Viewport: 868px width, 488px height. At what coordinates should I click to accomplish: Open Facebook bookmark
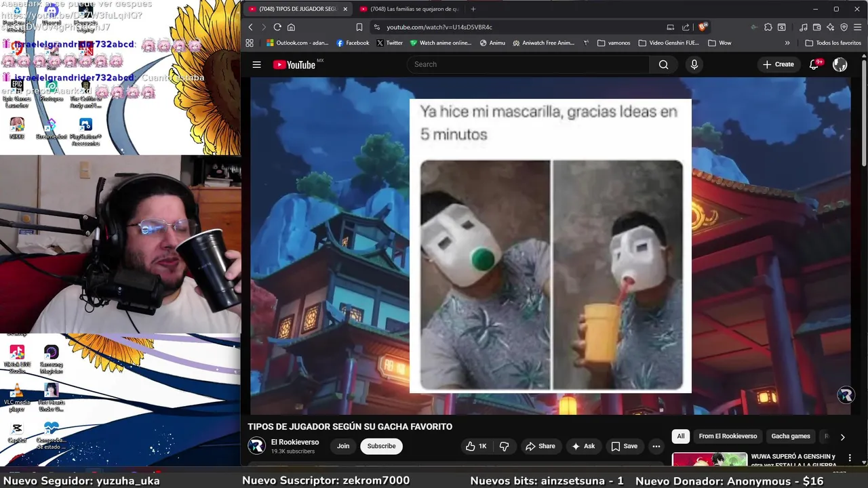353,43
